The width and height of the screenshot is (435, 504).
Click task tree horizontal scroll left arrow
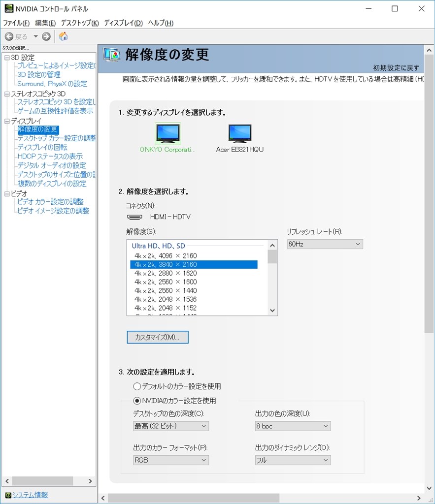point(7,481)
